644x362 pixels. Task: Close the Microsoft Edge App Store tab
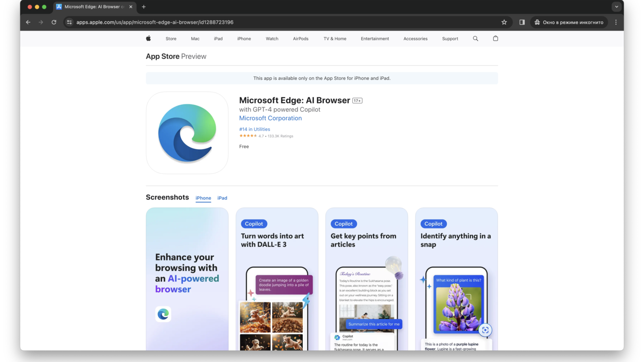coord(131,7)
